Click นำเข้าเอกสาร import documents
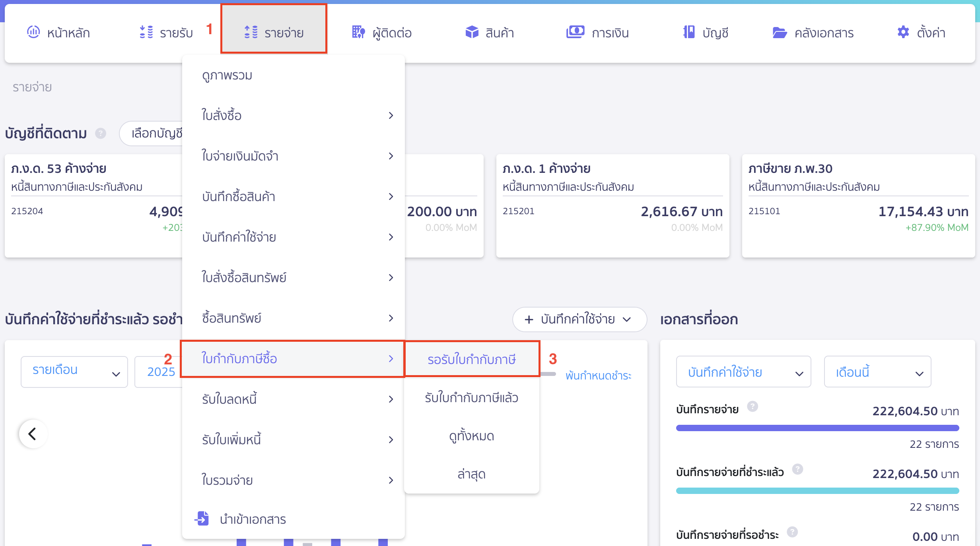Image resolution: width=980 pixels, height=546 pixels. coord(294,519)
